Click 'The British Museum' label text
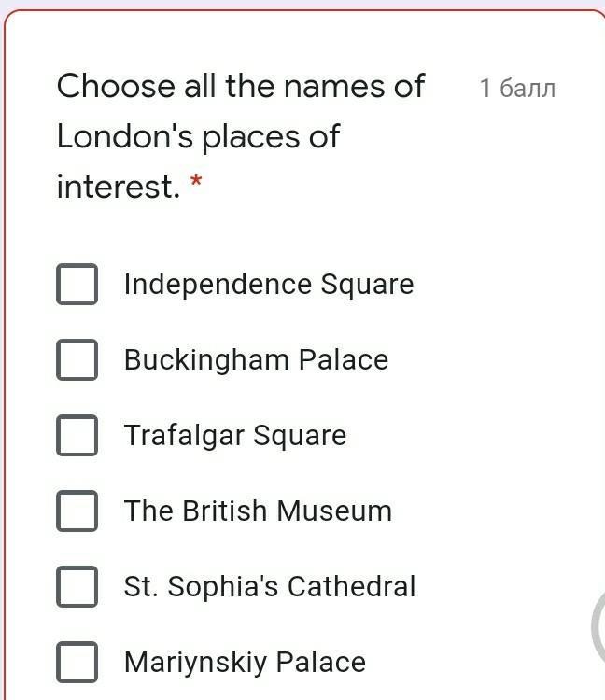 coord(258,511)
